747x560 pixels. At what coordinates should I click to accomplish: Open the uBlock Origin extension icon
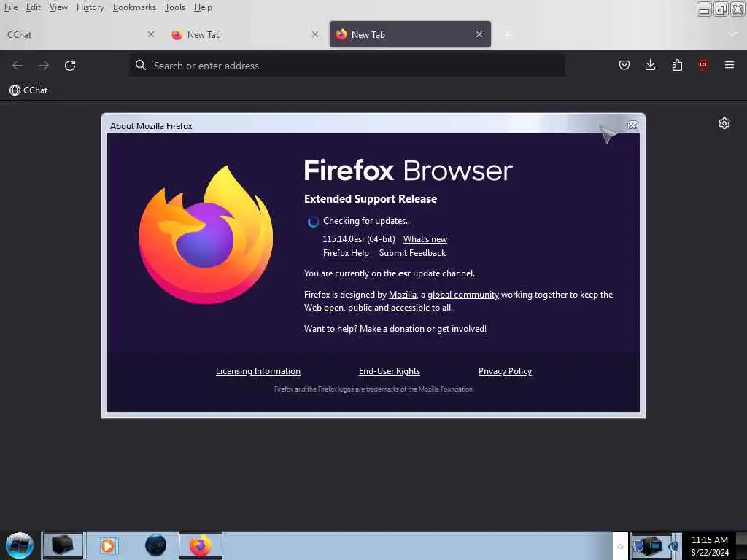(703, 65)
